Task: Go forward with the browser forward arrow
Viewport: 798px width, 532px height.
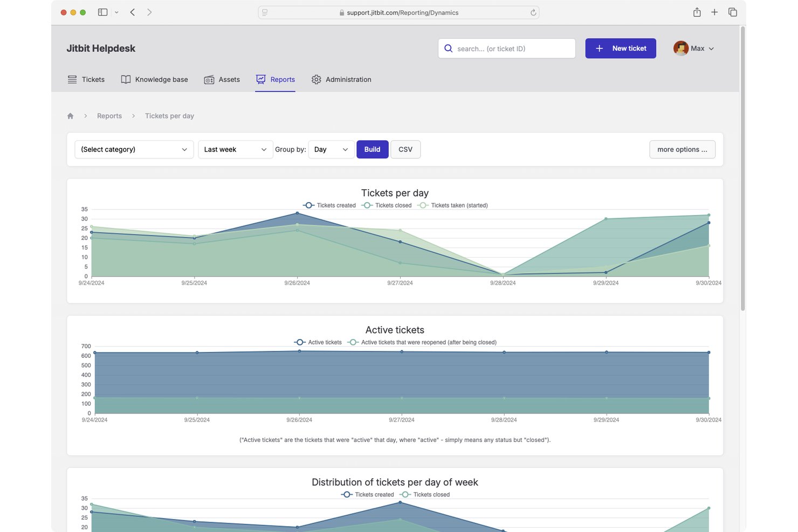Action: (149, 12)
